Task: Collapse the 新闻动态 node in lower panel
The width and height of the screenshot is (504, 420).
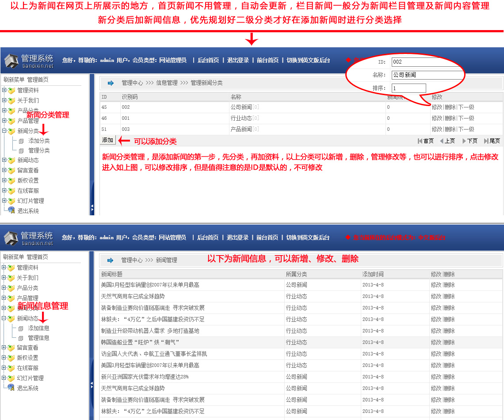Action: click(4, 317)
